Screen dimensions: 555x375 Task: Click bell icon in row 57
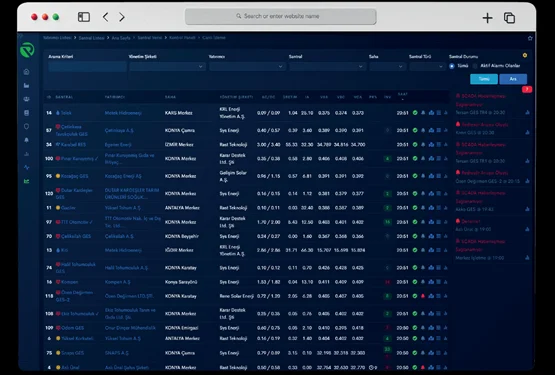click(x=423, y=130)
